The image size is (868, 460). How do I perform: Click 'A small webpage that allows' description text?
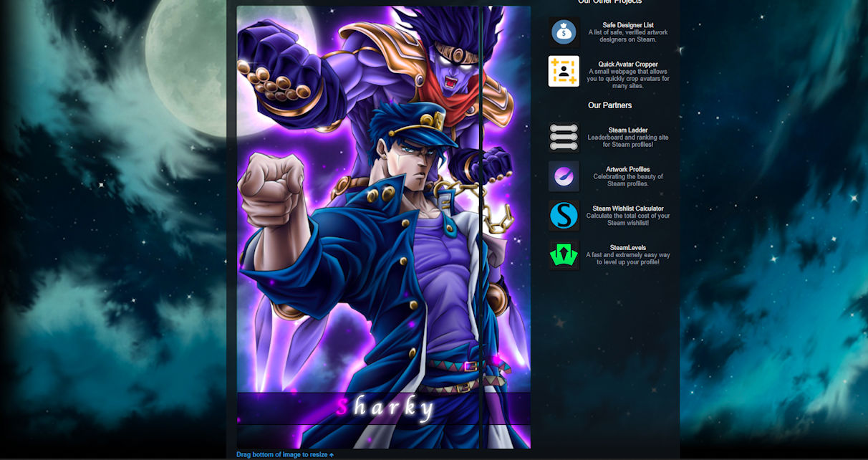[628, 79]
